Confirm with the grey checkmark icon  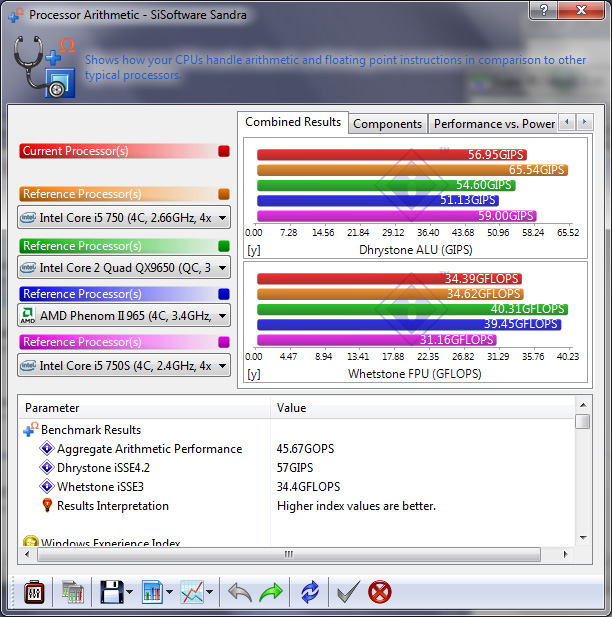(x=348, y=592)
